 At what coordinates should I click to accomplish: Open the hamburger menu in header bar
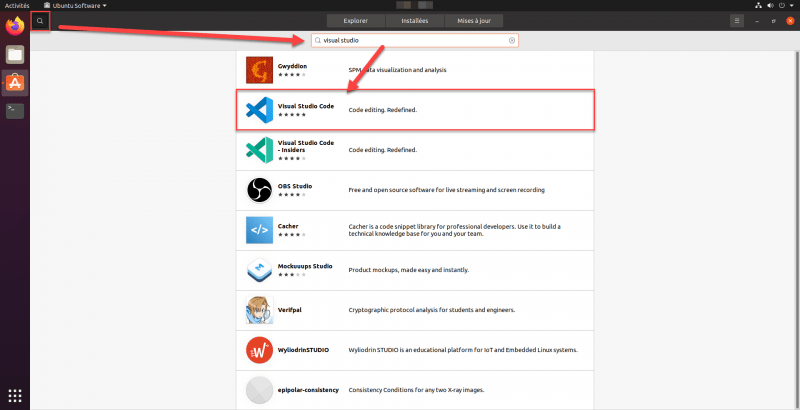[737, 21]
